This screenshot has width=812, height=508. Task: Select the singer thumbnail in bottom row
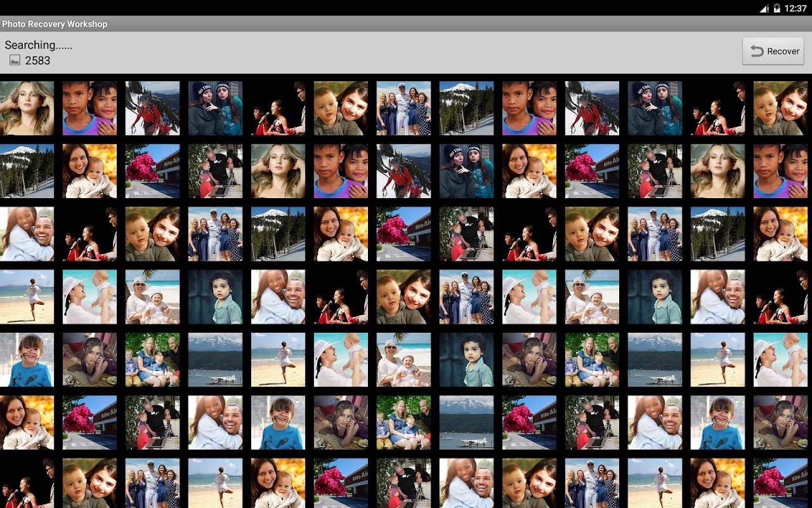[x=27, y=483]
